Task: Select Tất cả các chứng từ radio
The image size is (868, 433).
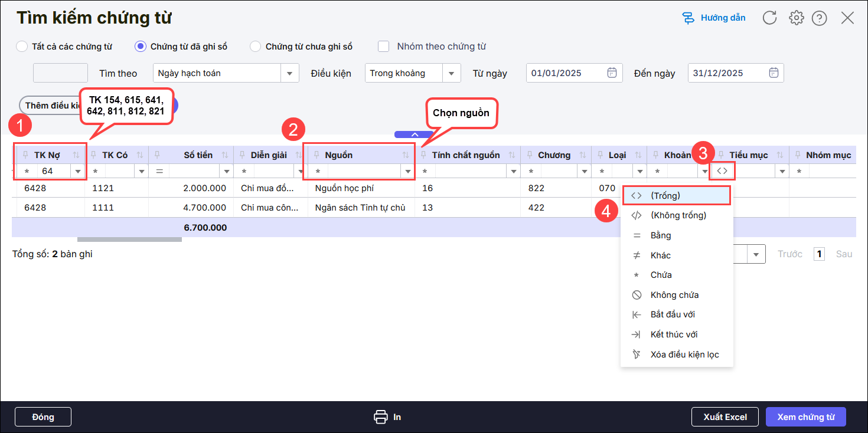Action: (22, 47)
